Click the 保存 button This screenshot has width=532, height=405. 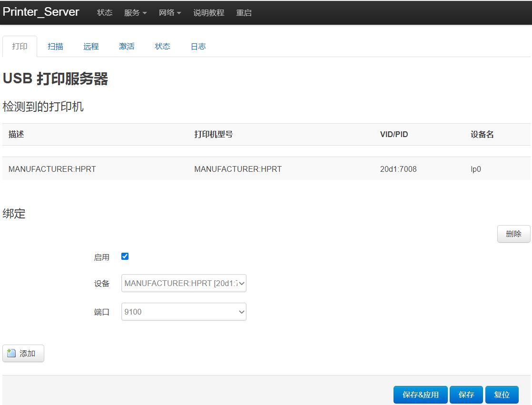(466, 395)
